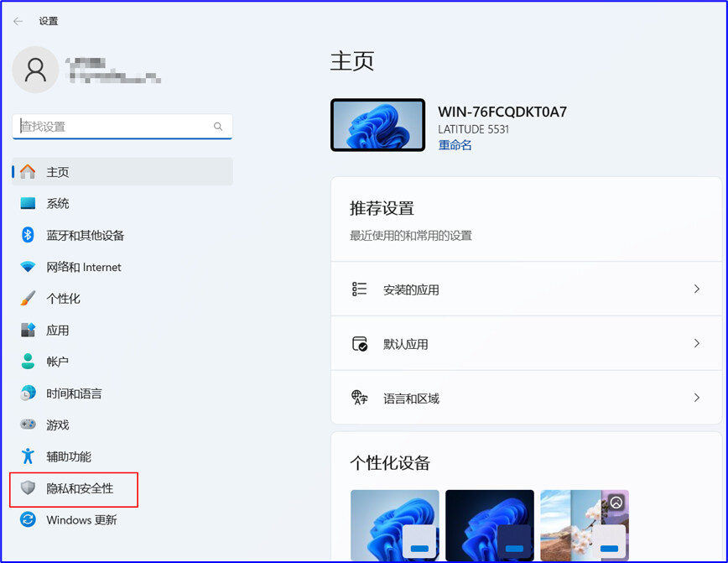Open 个性化 settings page
728x563 pixels.
click(x=122, y=298)
